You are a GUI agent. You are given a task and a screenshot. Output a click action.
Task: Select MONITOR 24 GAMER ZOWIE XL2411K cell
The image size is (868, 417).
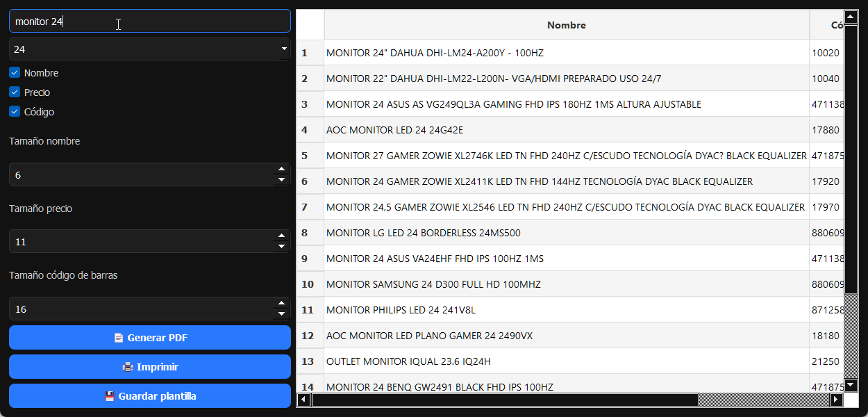click(x=567, y=181)
